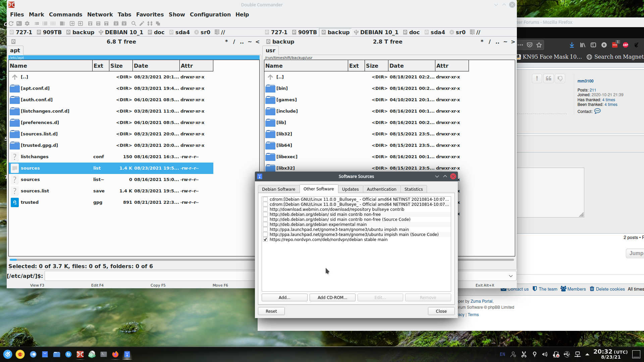Show hidden system tray icons arrow
The image size is (644, 362).
(587, 354)
